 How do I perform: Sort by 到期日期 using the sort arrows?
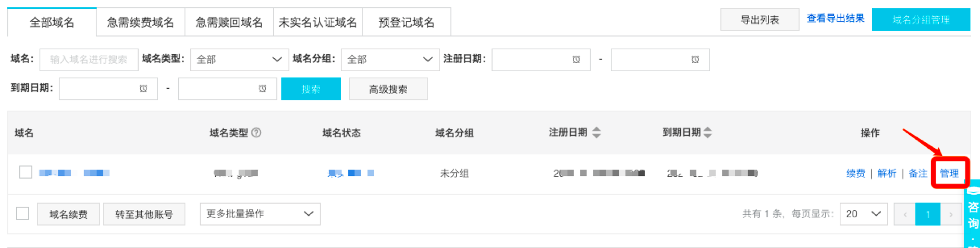point(707,133)
